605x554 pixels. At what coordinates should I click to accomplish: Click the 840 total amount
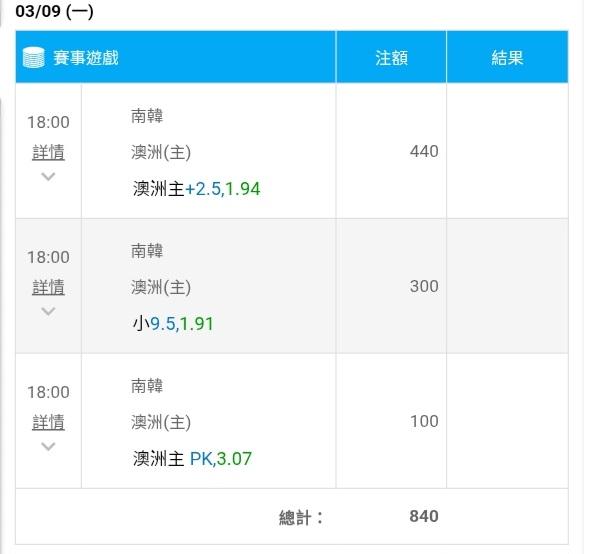pos(424,517)
